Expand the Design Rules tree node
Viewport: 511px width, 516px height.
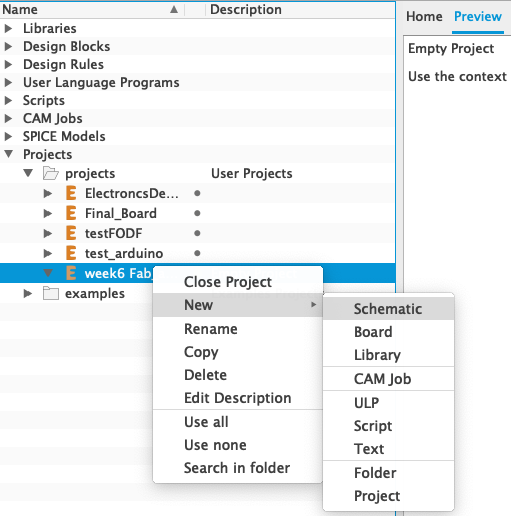9,64
